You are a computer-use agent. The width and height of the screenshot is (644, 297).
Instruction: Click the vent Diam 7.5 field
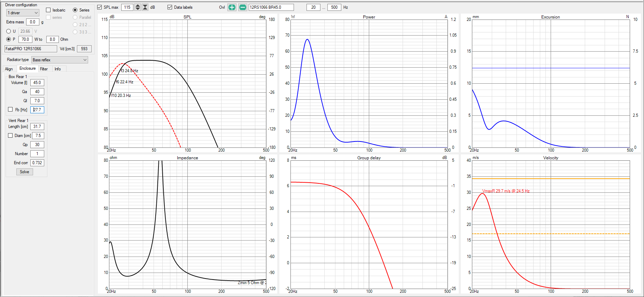pyautogui.click(x=38, y=136)
